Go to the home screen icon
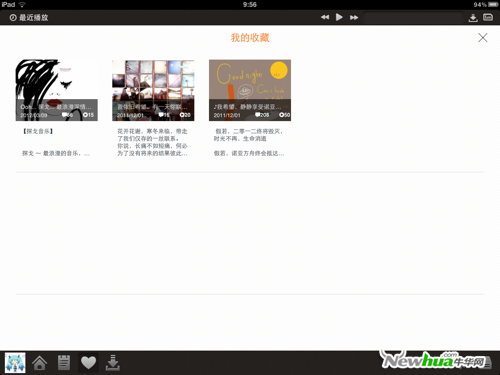This screenshot has width=500, height=375. (x=39, y=363)
